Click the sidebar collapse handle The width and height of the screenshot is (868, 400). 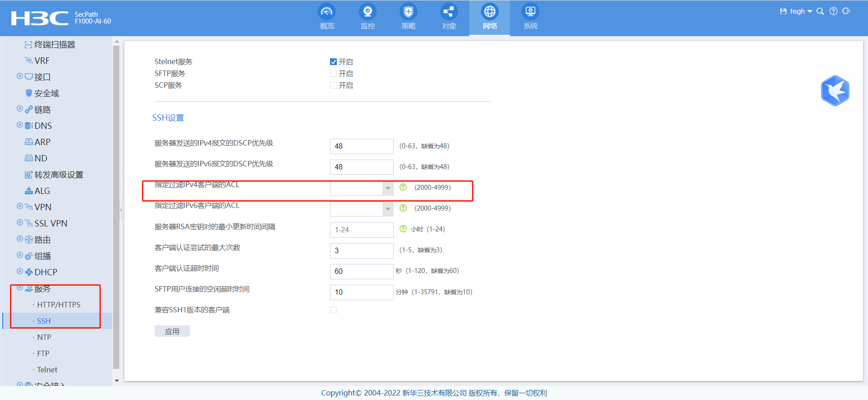[x=121, y=210]
